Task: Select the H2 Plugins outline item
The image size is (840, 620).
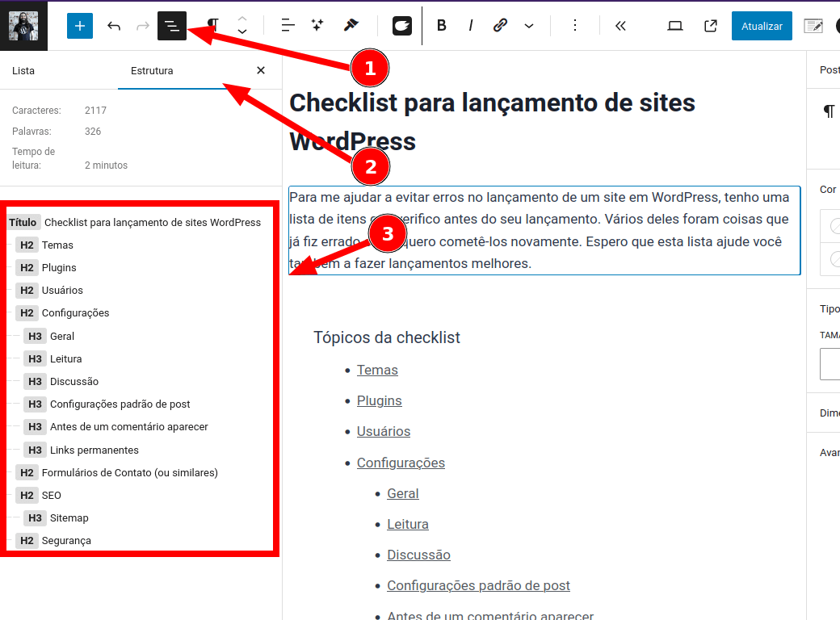Action: click(46, 268)
